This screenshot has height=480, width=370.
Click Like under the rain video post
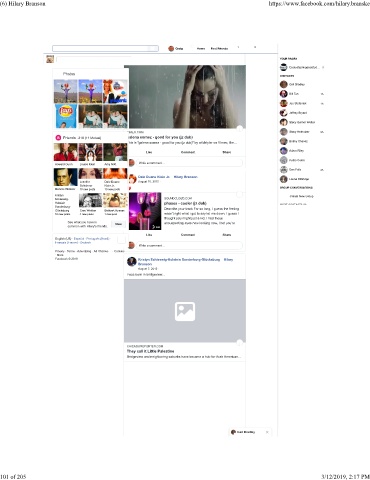point(149,152)
